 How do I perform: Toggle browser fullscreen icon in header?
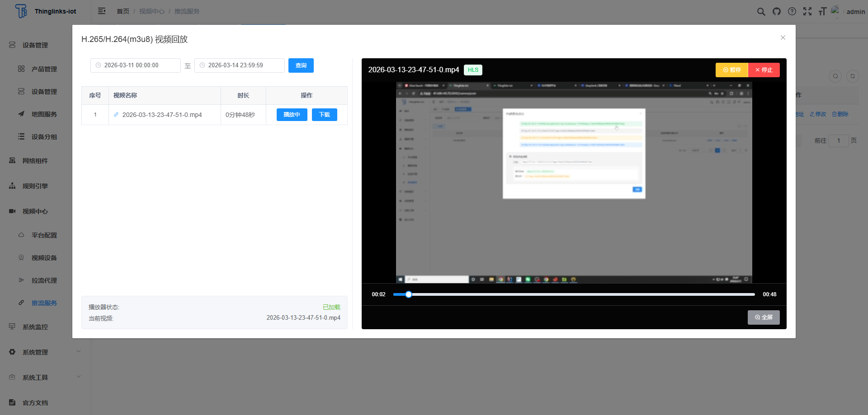tap(807, 12)
